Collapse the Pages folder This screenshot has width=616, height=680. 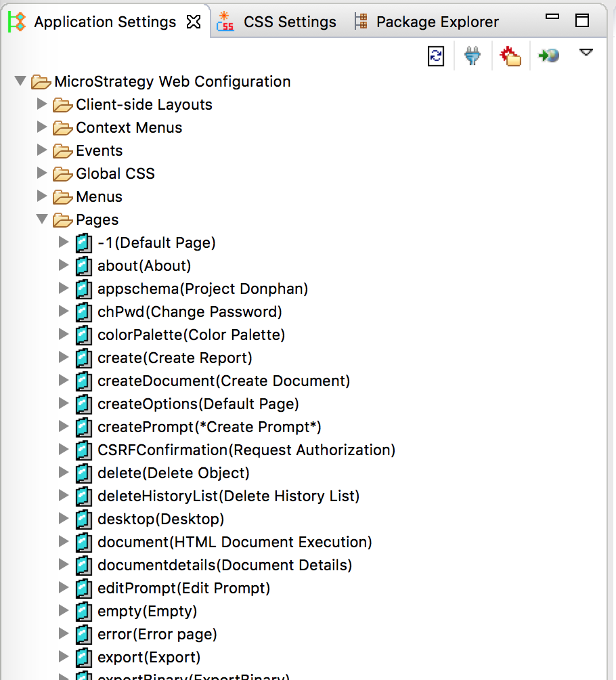(42, 219)
